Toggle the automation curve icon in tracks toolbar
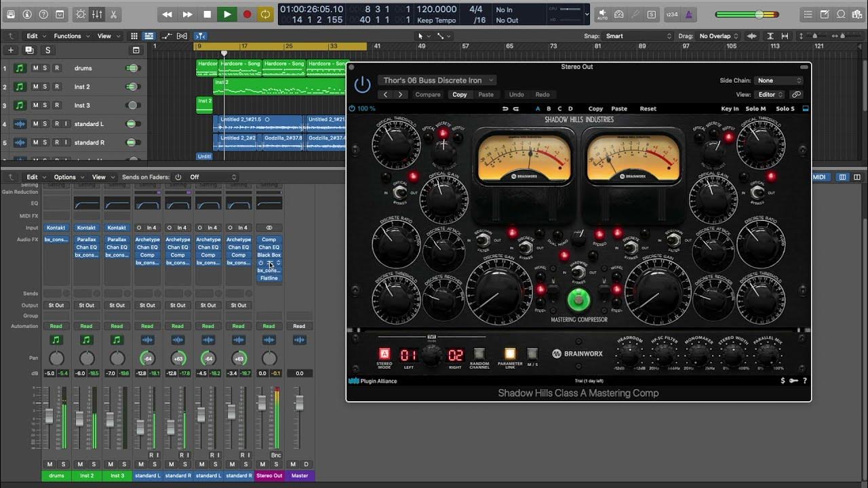 coord(167,36)
